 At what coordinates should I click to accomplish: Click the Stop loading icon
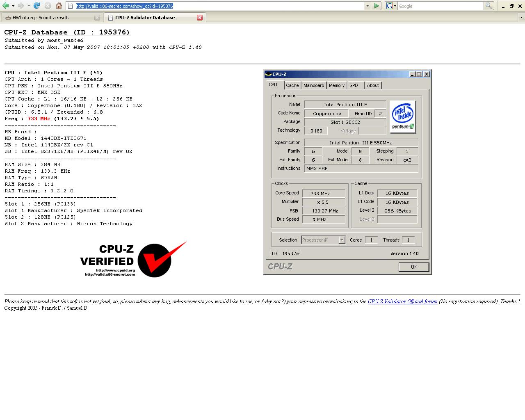coord(48,6)
